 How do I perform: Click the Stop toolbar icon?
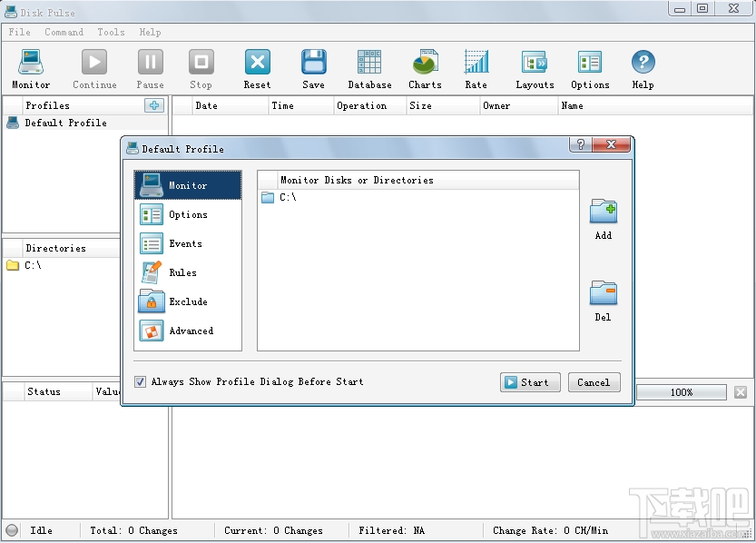[201, 62]
